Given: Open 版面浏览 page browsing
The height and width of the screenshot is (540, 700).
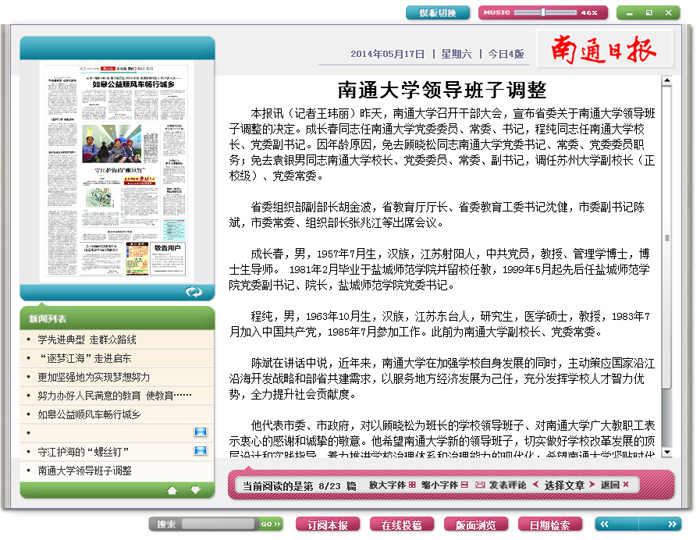Looking at the screenshot, I should tap(476, 525).
